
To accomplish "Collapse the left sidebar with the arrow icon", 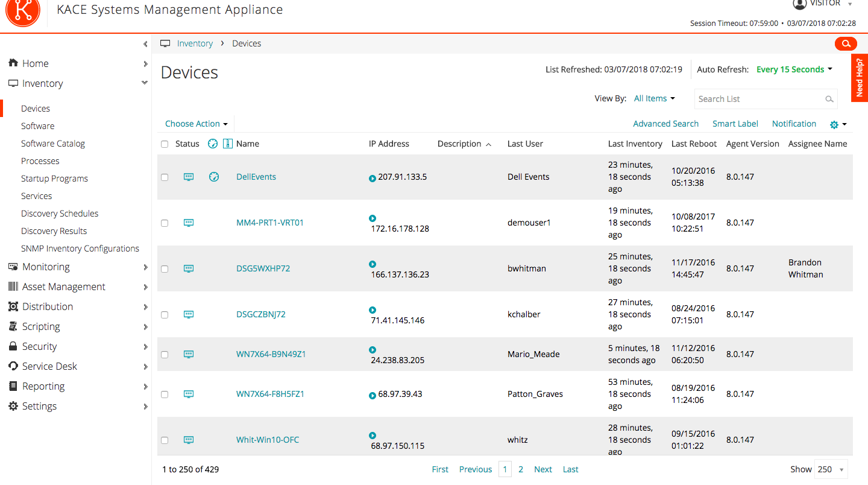I will pyautogui.click(x=145, y=44).
